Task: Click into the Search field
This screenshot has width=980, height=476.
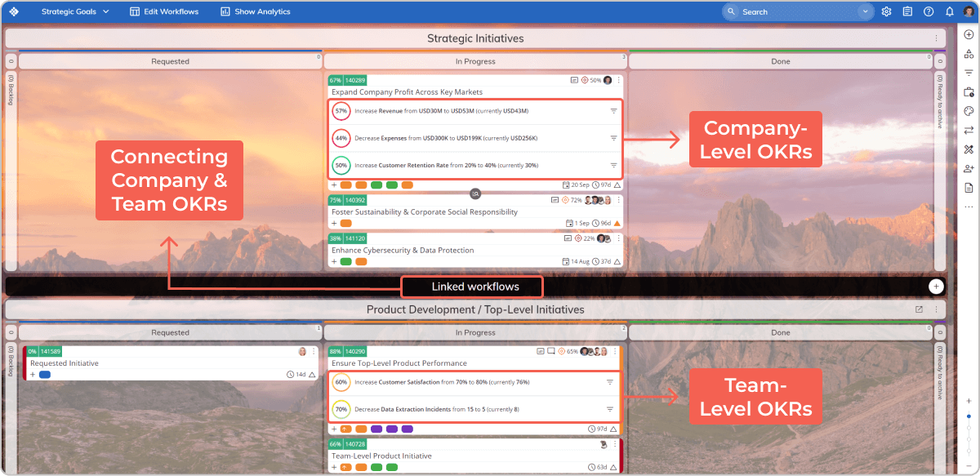Action: (x=792, y=11)
